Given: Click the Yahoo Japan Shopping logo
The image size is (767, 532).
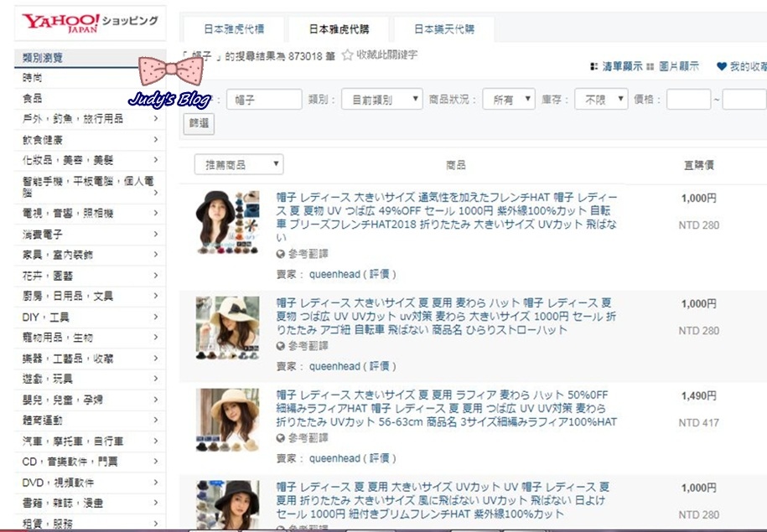Looking at the screenshot, I should (x=90, y=23).
